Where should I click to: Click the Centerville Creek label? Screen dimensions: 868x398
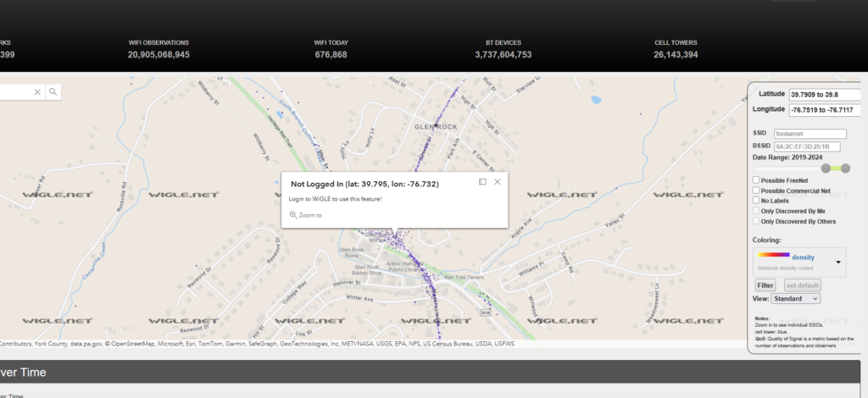pyautogui.click(x=95, y=260)
